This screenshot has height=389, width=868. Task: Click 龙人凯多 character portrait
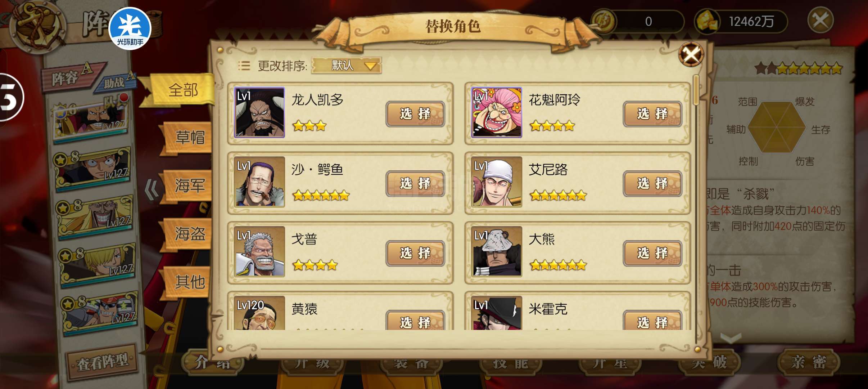pyautogui.click(x=259, y=112)
